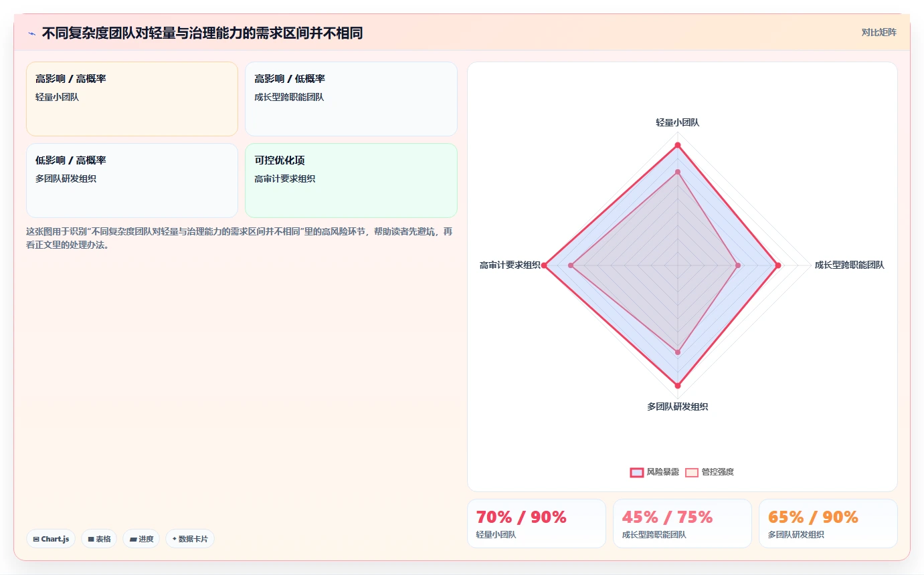Click the main title heading text

(x=202, y=33)
